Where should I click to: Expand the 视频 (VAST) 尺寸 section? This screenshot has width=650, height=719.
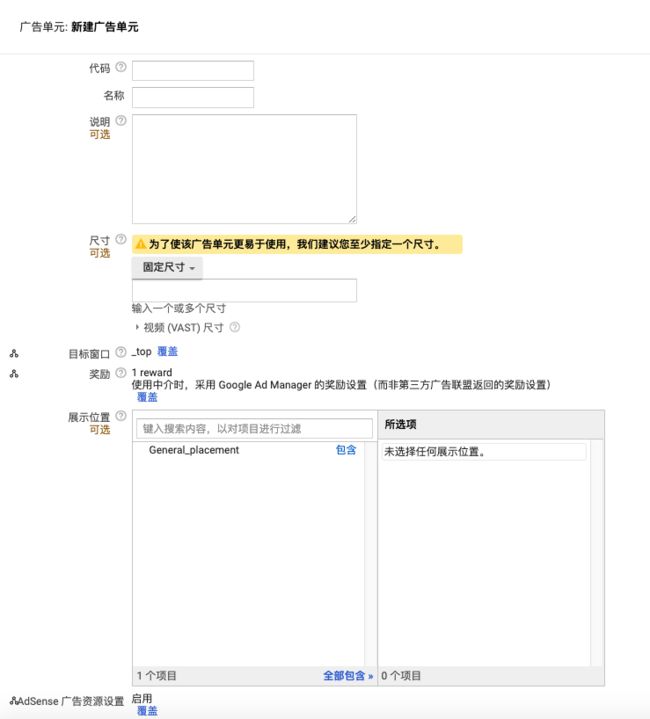pos(137,327)
